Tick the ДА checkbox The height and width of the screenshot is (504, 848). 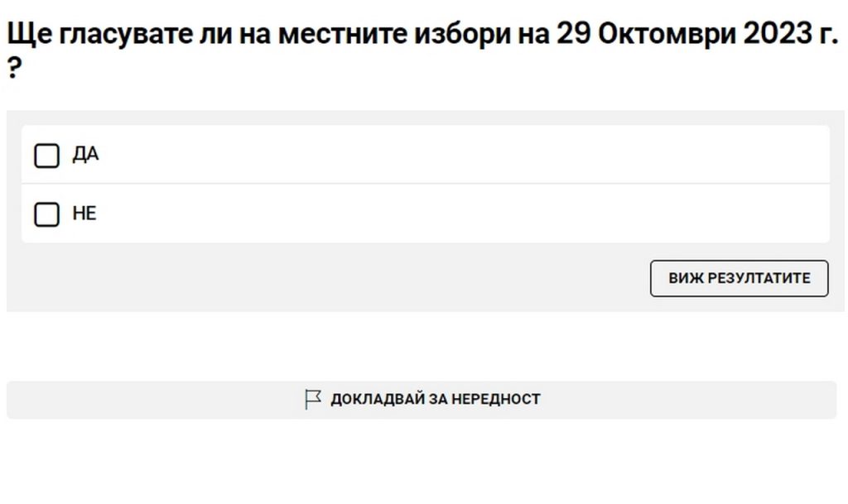tap(46, 156)
